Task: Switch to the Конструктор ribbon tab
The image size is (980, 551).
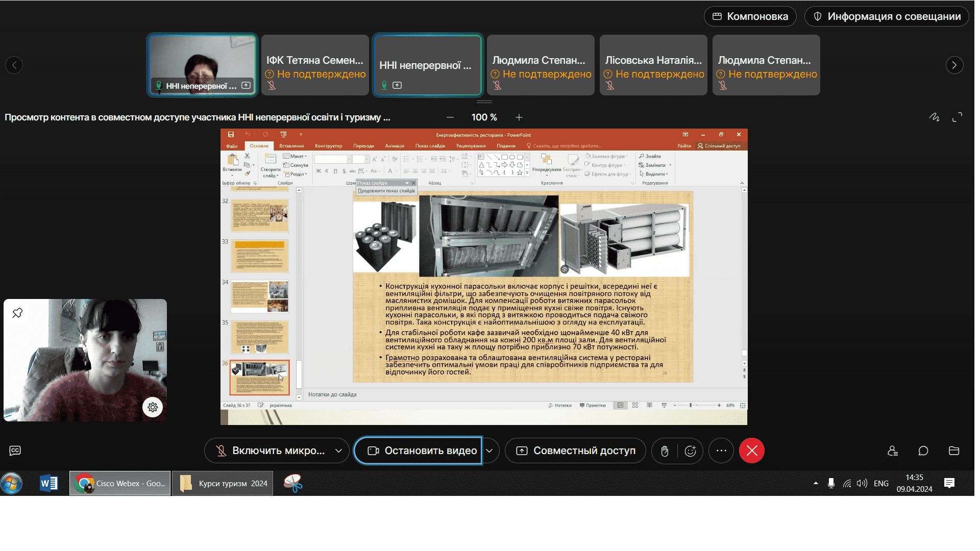Action: pos(328,146)
